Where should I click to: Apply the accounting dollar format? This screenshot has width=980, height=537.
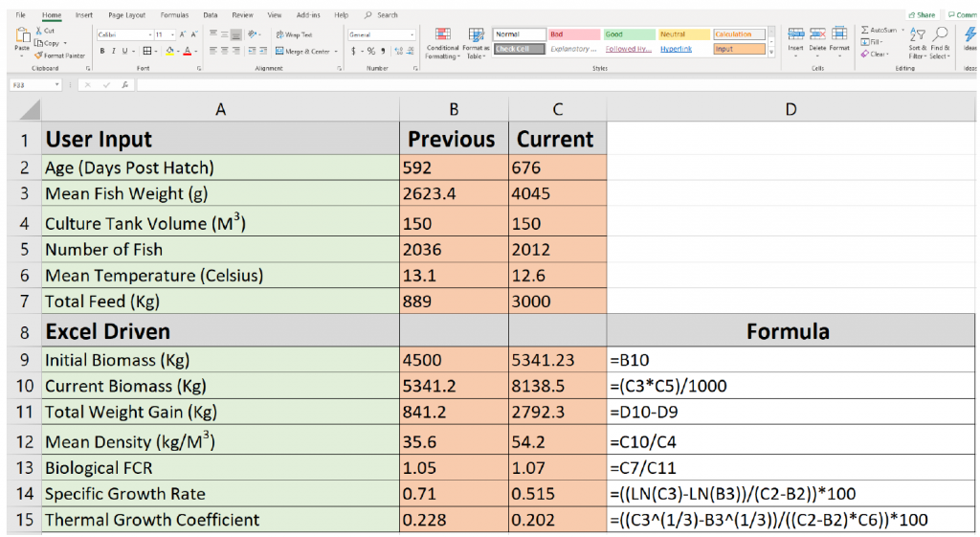click(x=354, y=52)
